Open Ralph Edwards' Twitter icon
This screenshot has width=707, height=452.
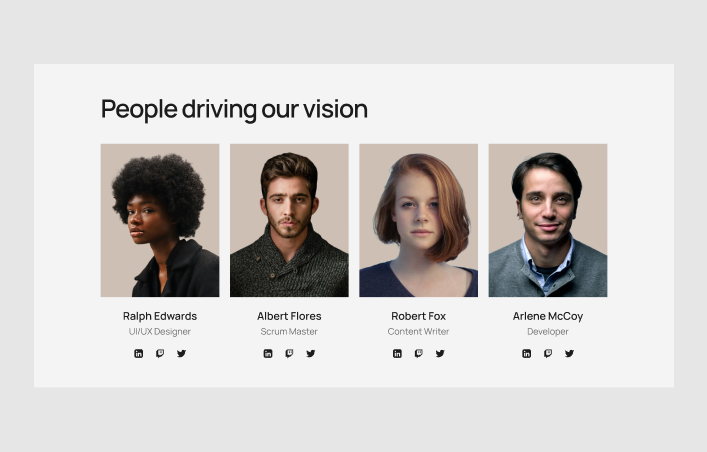[x=181, y=354]
